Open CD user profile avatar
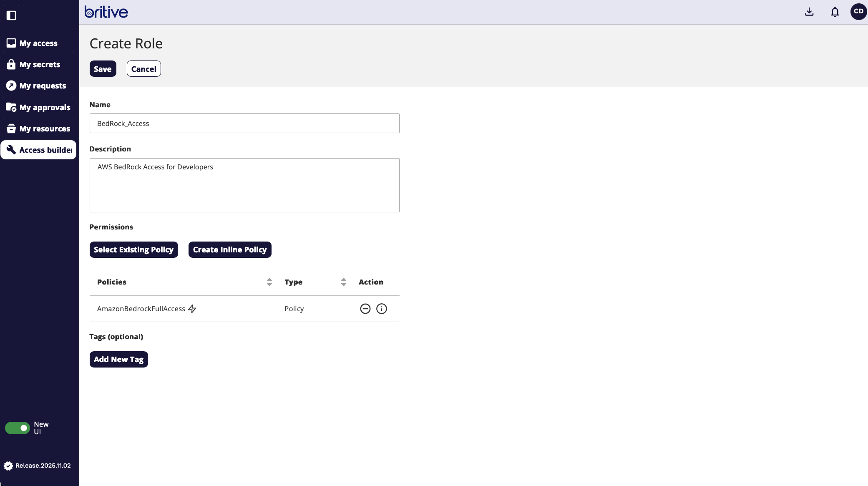Image resolution: width=868 pixels, height=486 pixels. click(x=858, y=12)
